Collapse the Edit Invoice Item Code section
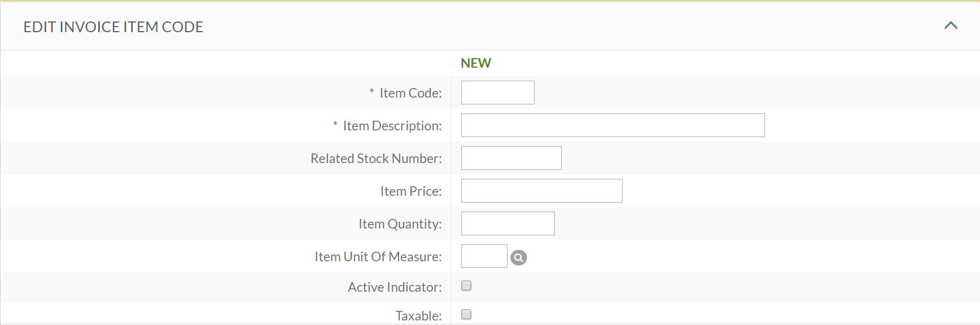Viewport: 980px width, 325px height. [x=951, y=25]
